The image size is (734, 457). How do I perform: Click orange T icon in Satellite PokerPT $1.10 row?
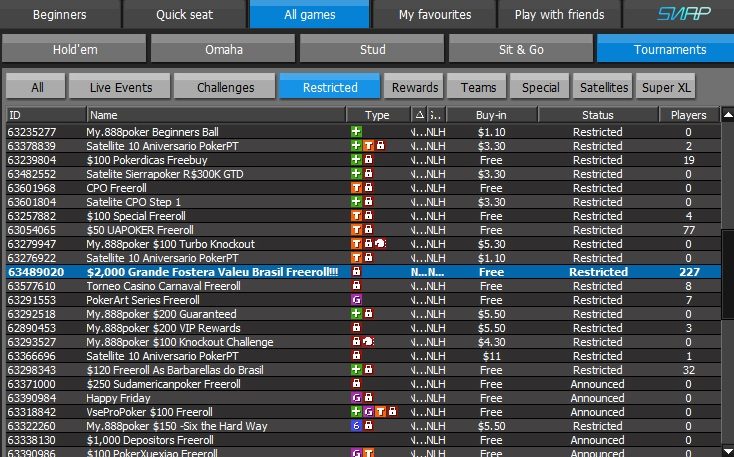pyautogui.click(x=356, y=258)
